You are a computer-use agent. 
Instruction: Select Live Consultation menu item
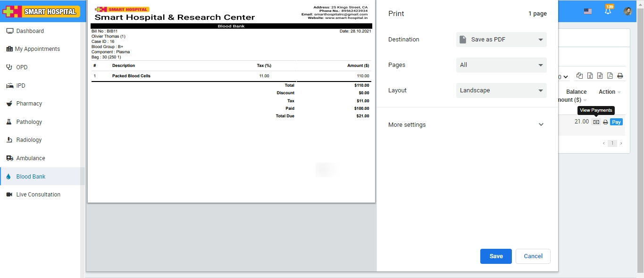[x=38, y=195]
